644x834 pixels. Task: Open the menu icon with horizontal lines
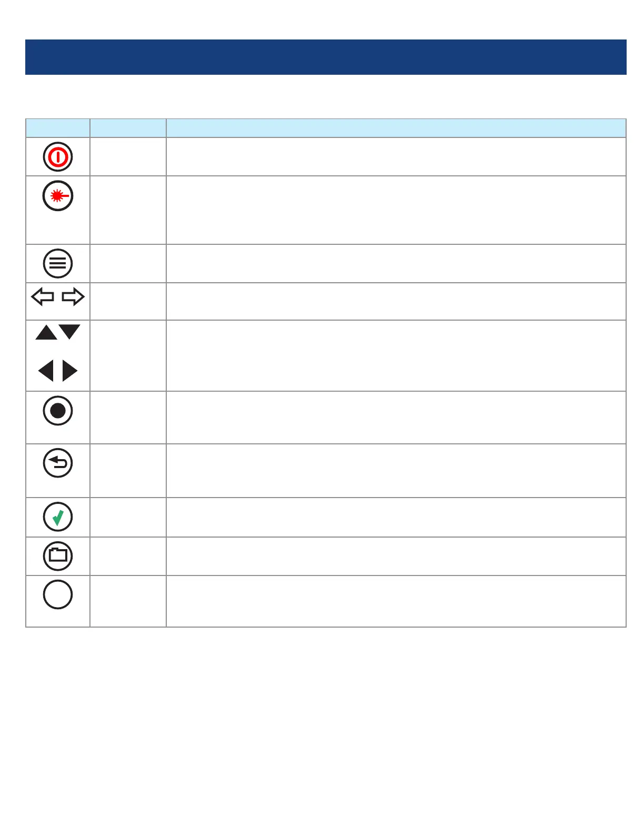point(58,263)
